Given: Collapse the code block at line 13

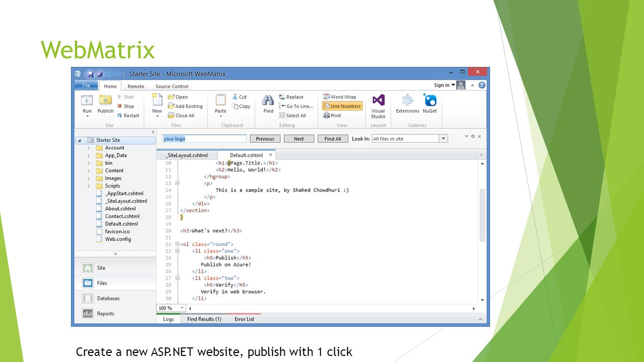Looking at the screenshot, I should pyautogui.click(x=177, y=183).
